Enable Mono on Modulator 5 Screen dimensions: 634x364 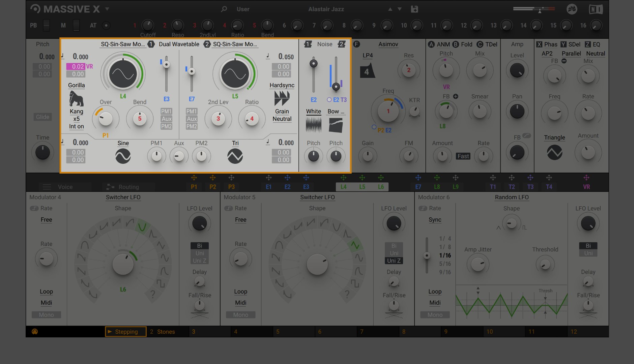(x=240, y=315)
